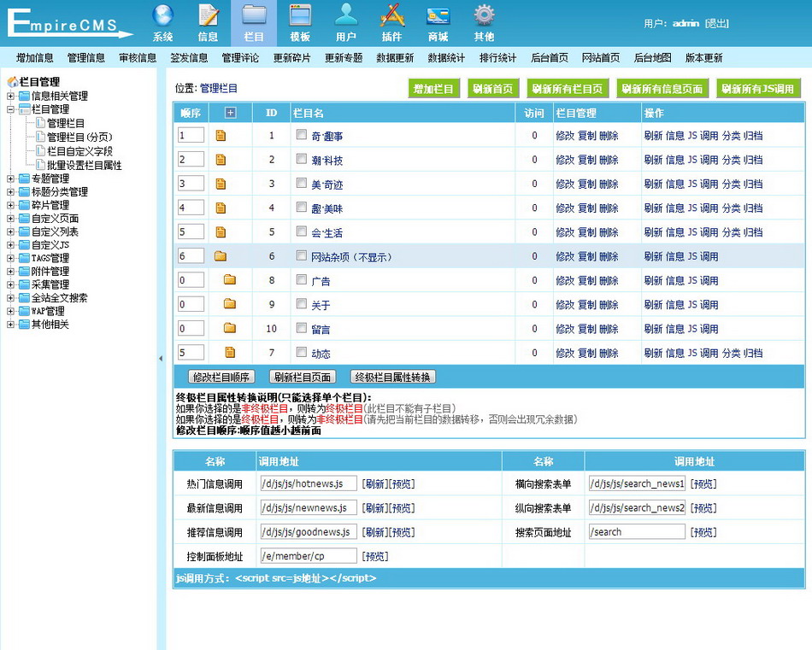This screenshot has height=650, width=812.
Task: Expand the 碎片管理 tree node
Action: tap(10, 205)
